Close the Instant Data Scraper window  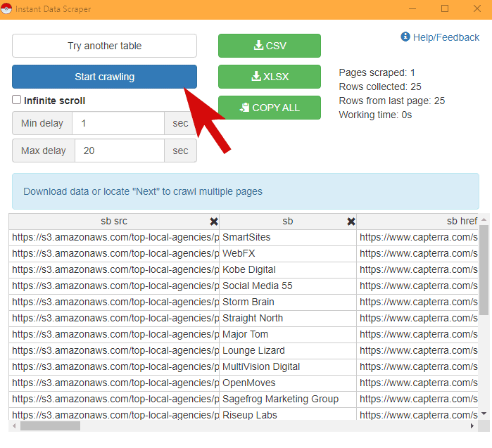[x=477, y=8]
